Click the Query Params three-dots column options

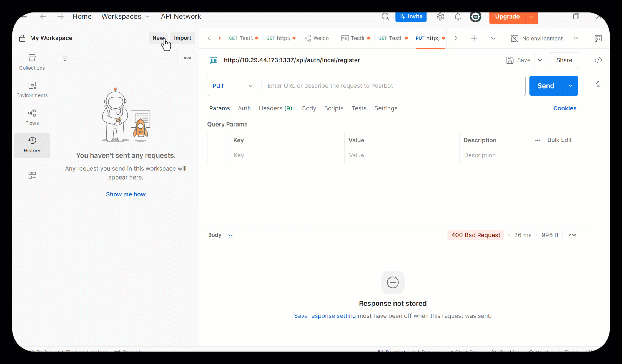coord(538,140)
